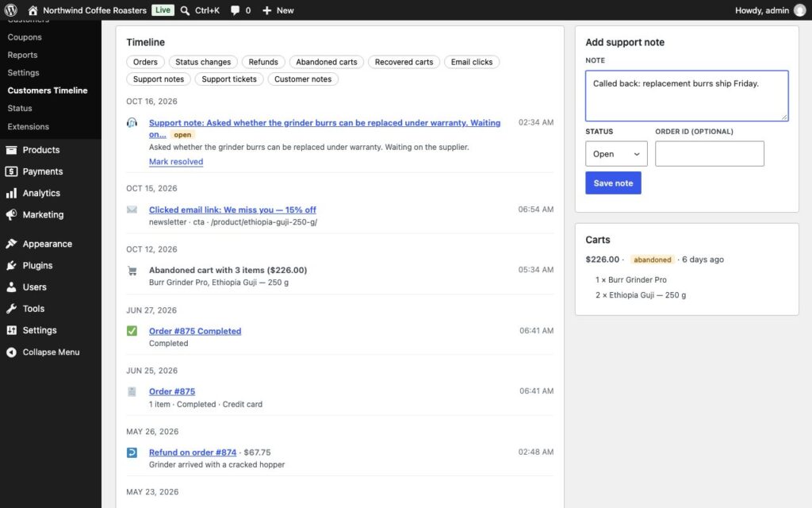Click the envelope icon of the email click entry
The image size is (812, 508).
(132, 210)
